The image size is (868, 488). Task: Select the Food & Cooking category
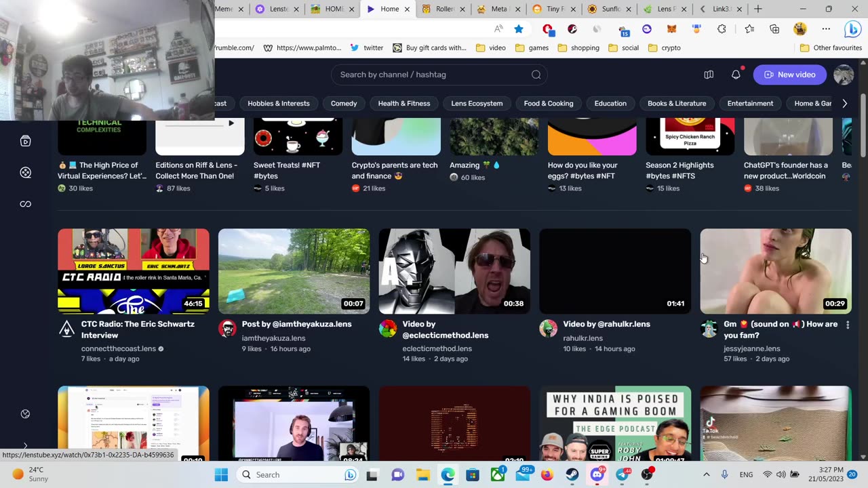pyautogui.click(x=549, y=104)
